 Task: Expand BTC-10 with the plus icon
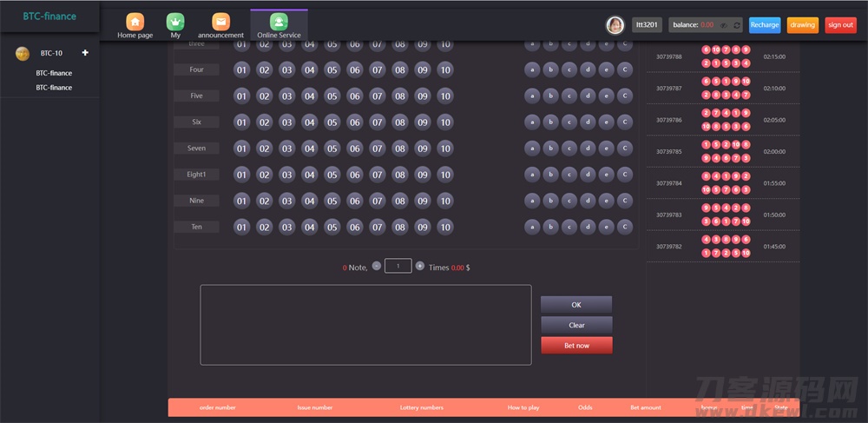[x=85, y=53]
